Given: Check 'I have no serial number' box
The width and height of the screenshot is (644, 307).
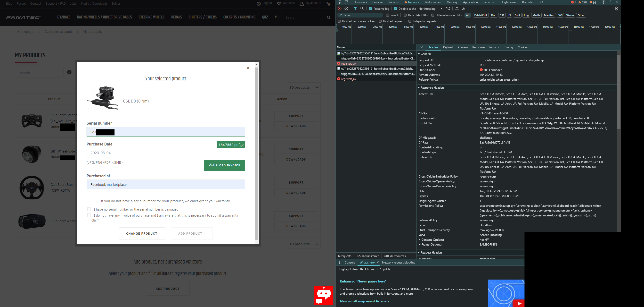Looking at the screenshot, I should point(89,209).
